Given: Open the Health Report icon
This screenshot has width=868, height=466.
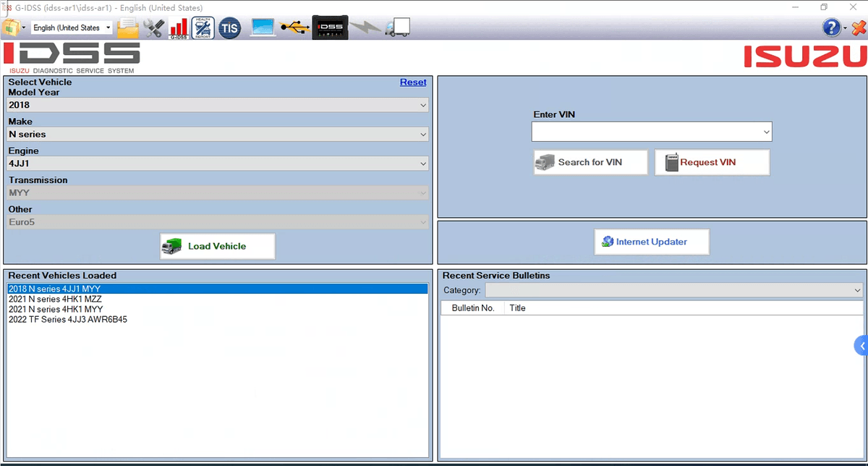Looking at the screenshot, I should (x=203, y=27).
